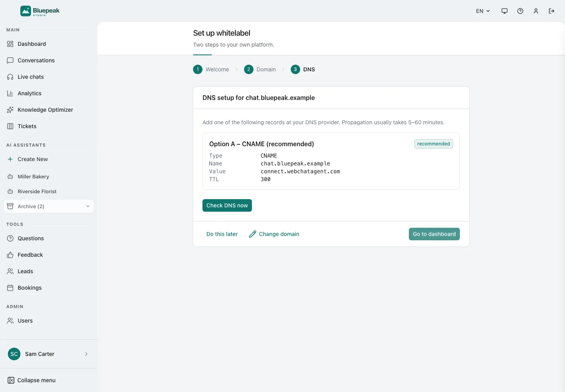Click the Riverside Florist bot icon
The width and height of the screenshot is (565, 392).
click(x=10, y=191)
